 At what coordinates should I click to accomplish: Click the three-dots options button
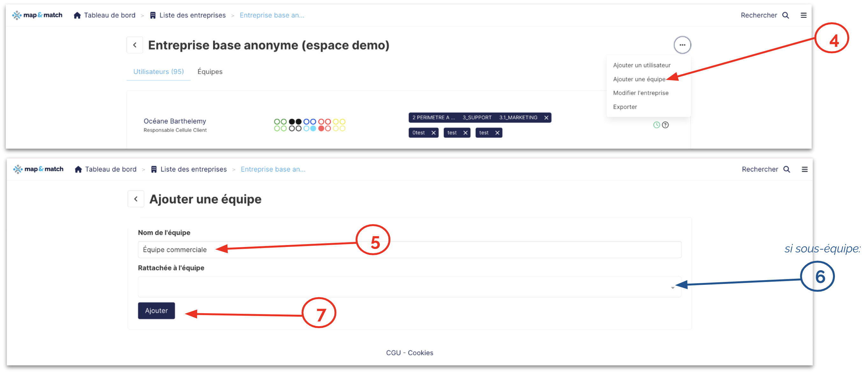pyautogui.click(x=682, y=45)
